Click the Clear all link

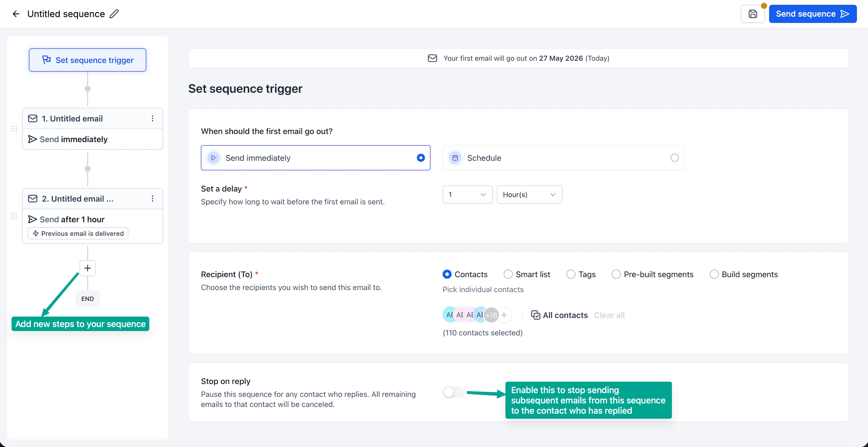[609, 315]
